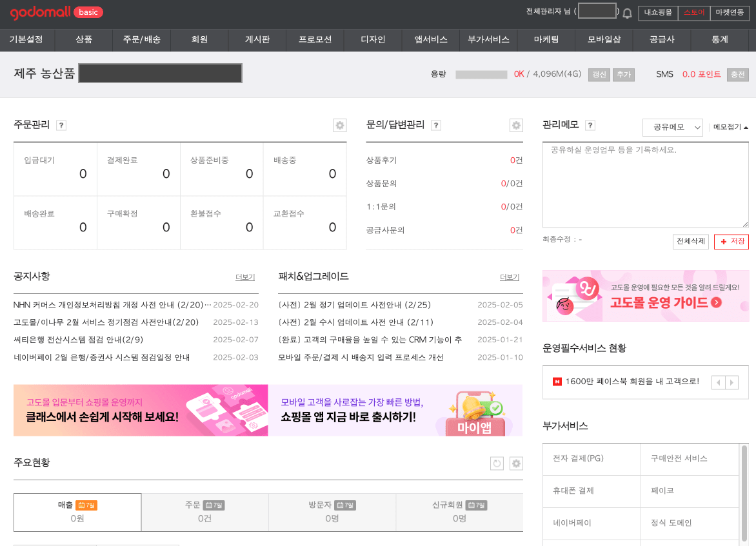Click help icon next to 관리메모

click(x=590, y=125)
